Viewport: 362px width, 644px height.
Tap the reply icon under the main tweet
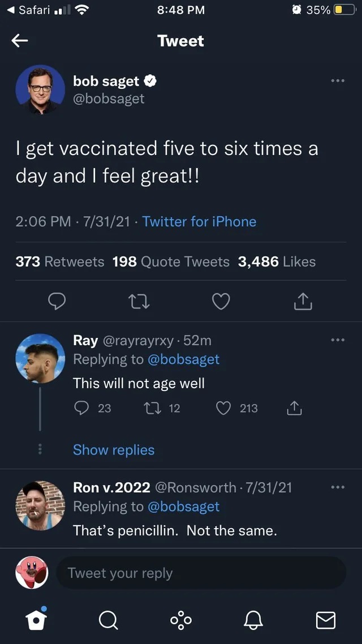[57, 302]
